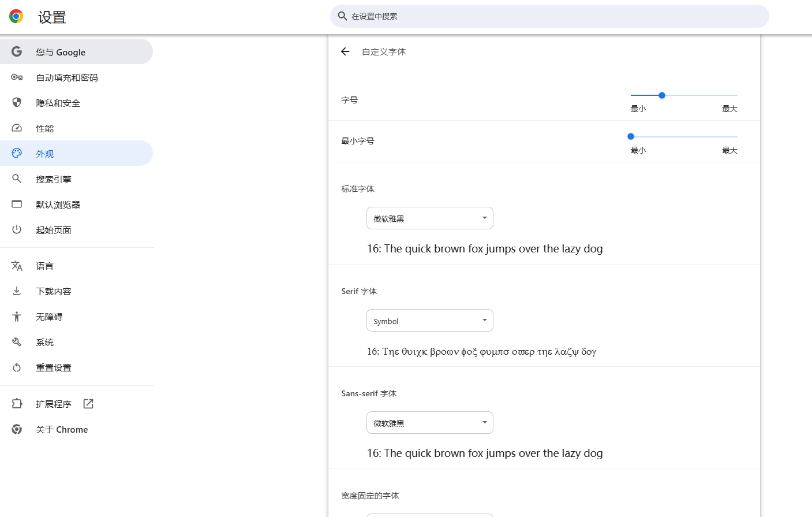Click the 自定义字体 heading text
The height and width of the screenshot is (517, 812).
(x=384, y=51)
